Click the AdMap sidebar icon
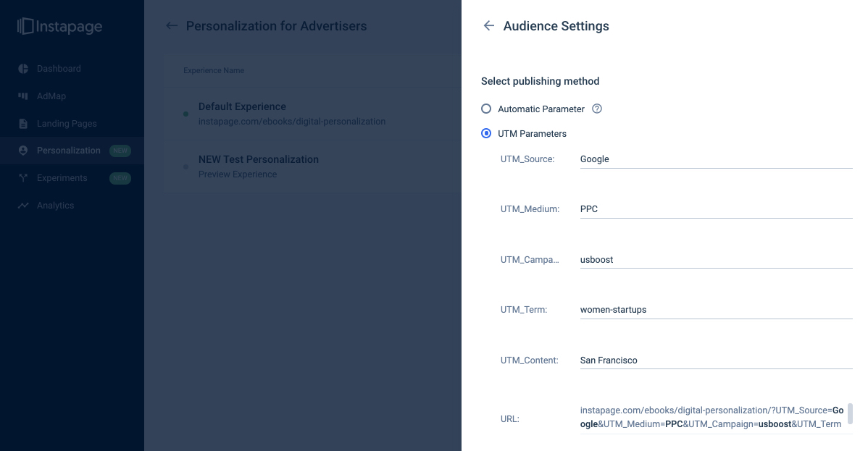This screenshot has height=451, width=868. tap(23, 96)
